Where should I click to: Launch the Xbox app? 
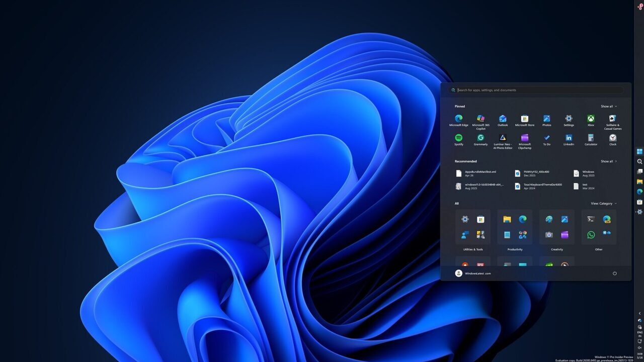point(591,121)
